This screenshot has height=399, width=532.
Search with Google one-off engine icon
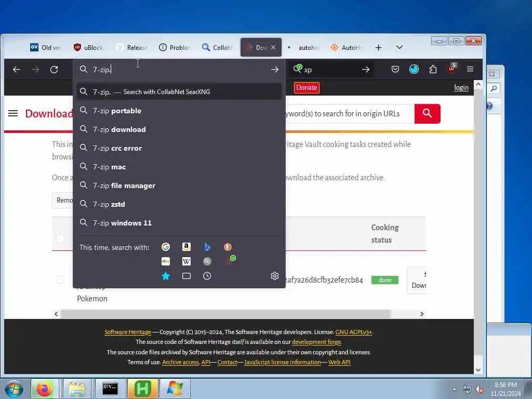(x=166, y=247)
